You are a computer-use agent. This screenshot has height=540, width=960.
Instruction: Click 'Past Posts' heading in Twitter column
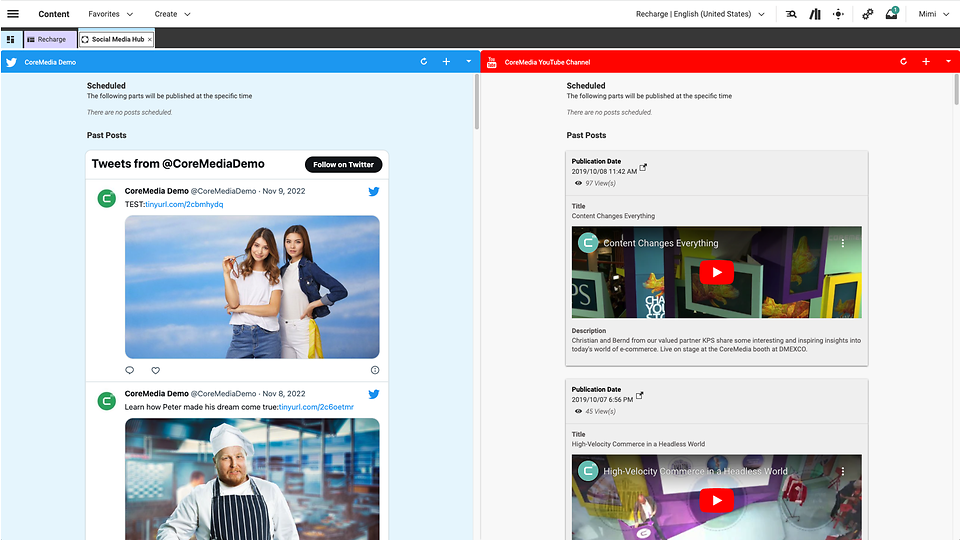pos(107,135)
